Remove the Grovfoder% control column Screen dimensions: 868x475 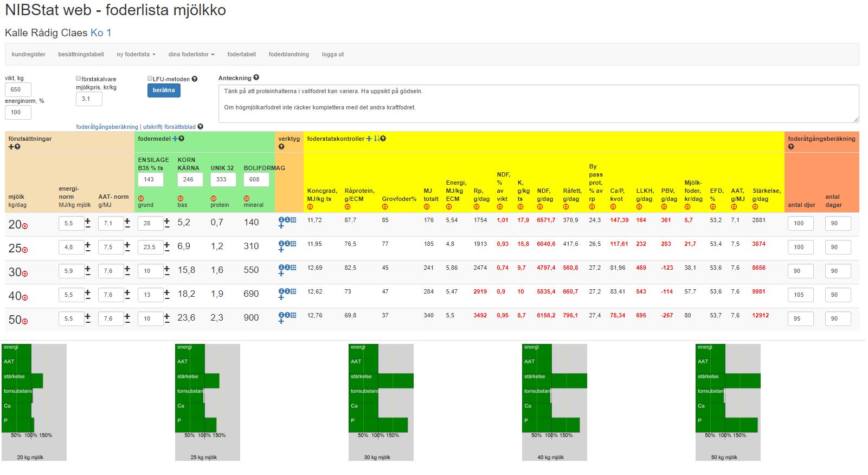click(x=385, y=206)
